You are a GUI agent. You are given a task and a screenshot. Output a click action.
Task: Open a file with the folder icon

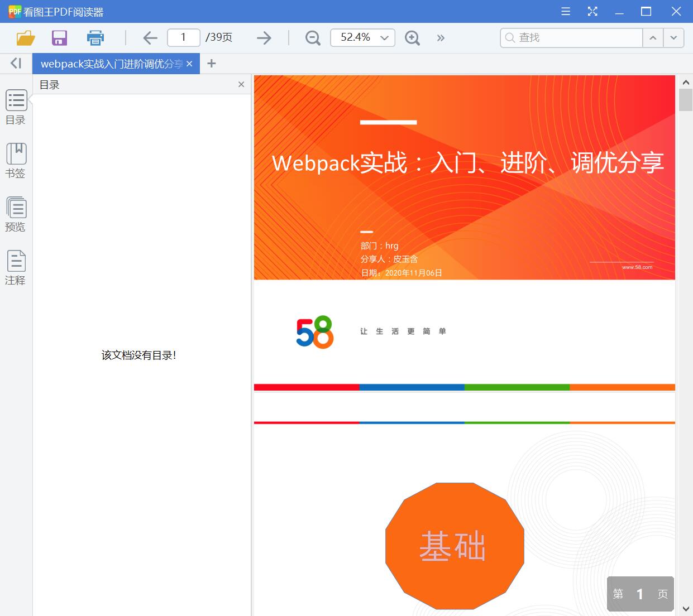pyautogui.click(x=26, y=38)
